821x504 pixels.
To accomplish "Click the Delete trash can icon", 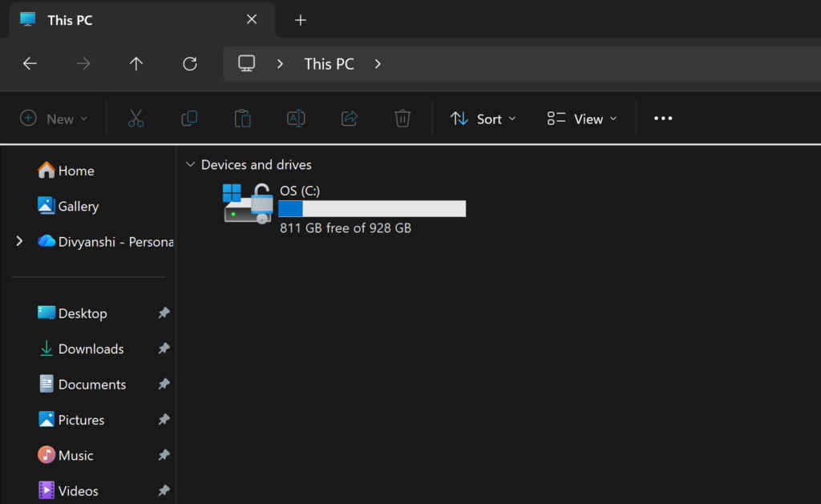I will (x=402, y=119).
